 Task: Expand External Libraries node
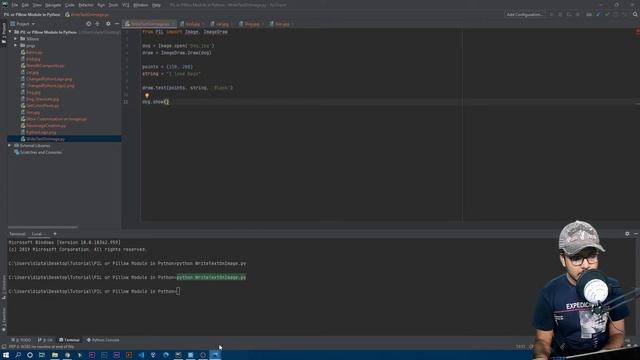point(10,145)
